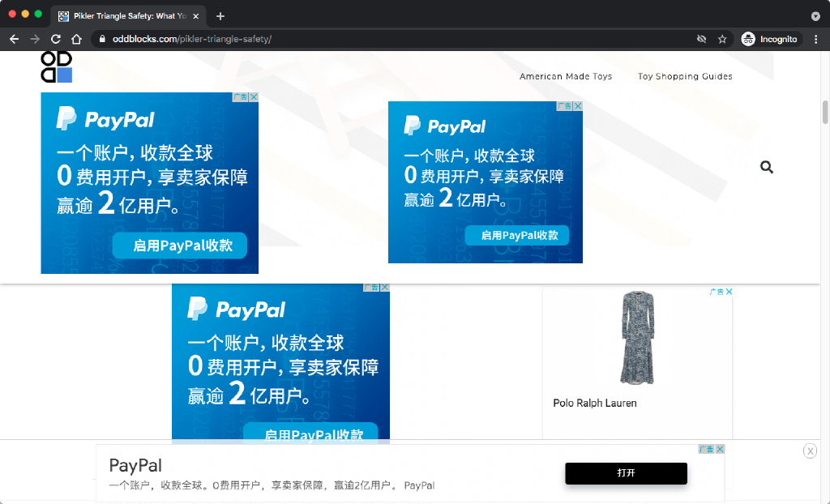Open the browser home page

point(76,39)
